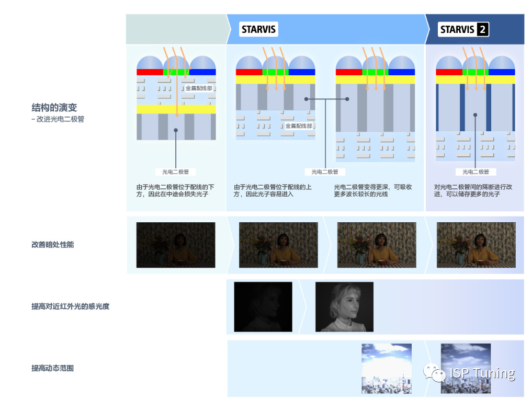Click the first sensor structure diagram
This screenshot has width=532, height=398.
[176, 99]
